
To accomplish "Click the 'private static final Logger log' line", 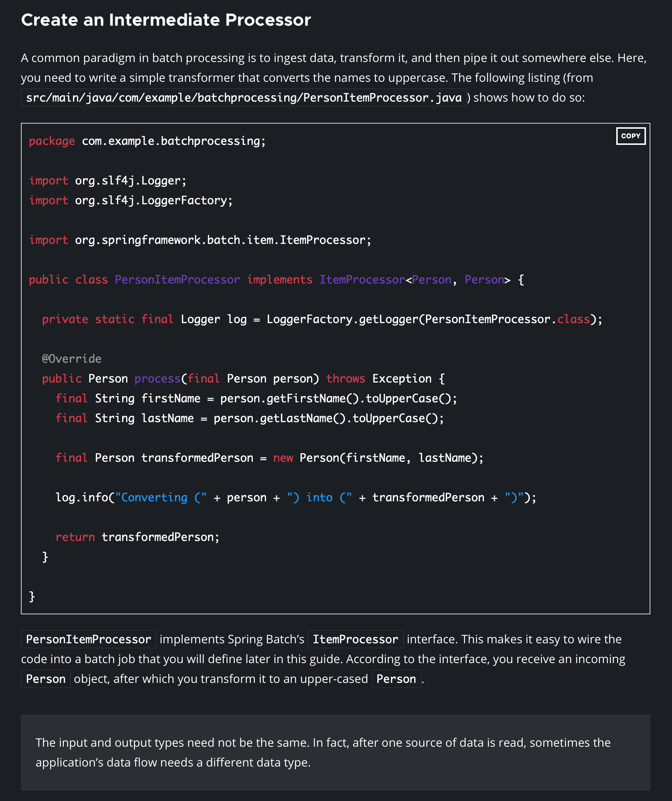I will pyautogui.click(x=322, y=319).
